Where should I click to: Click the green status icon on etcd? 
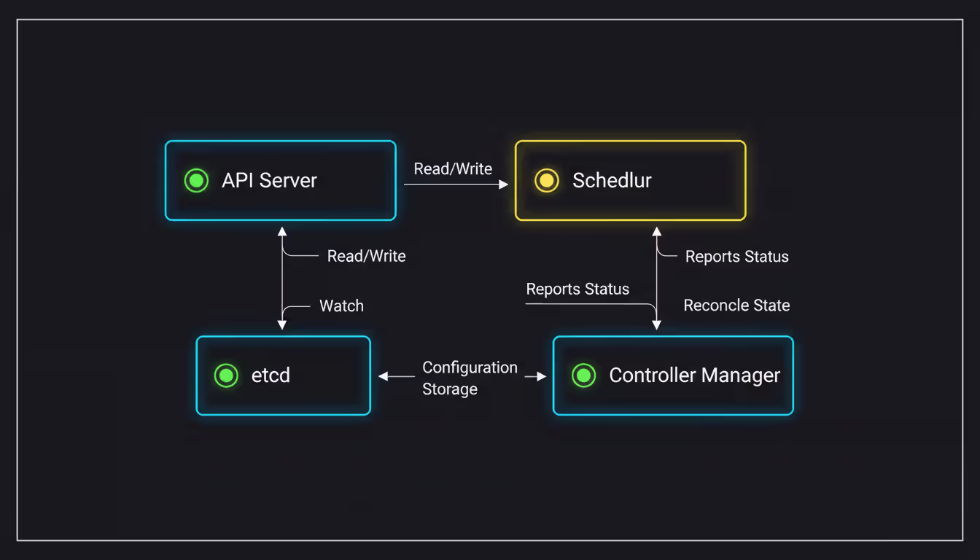[x=226, y=376]
